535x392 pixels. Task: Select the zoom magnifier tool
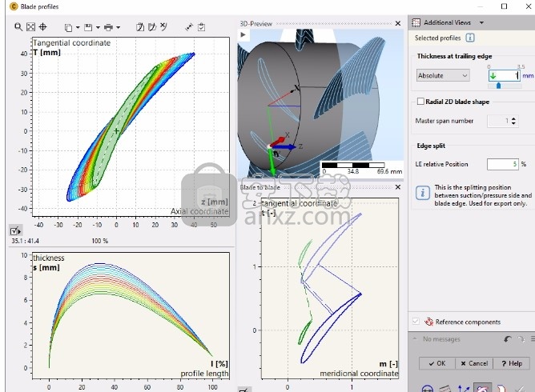pos(18,27)
